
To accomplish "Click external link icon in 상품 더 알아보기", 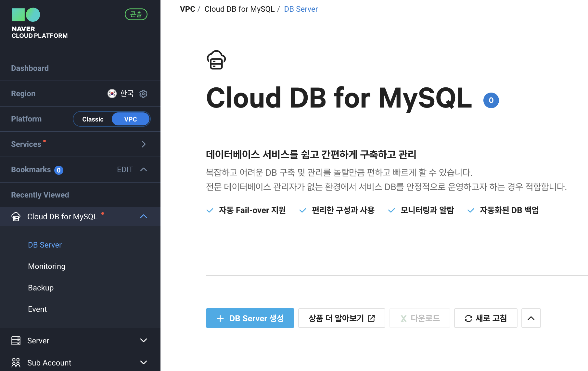I will pos(371,318).
